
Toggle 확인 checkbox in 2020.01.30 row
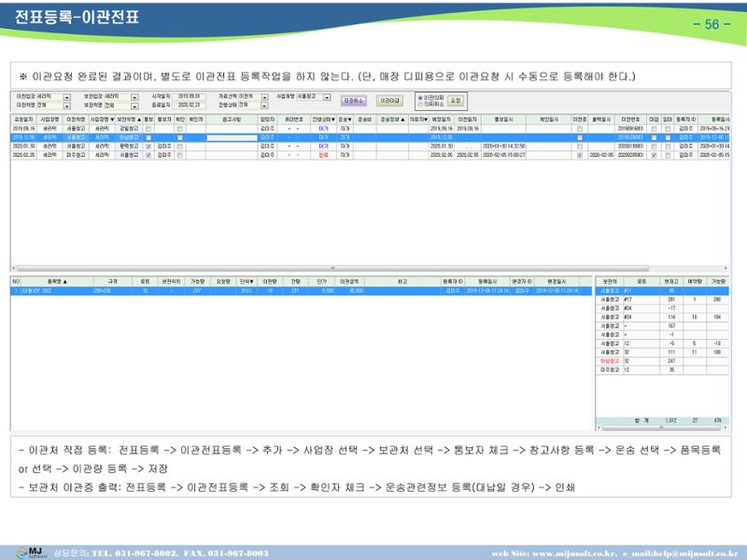[180, 147]
